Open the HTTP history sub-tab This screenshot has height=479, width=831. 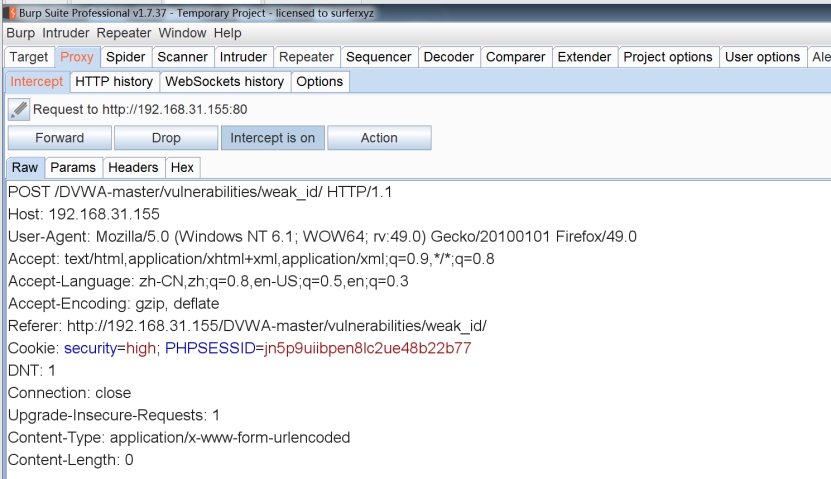[114, 82]
